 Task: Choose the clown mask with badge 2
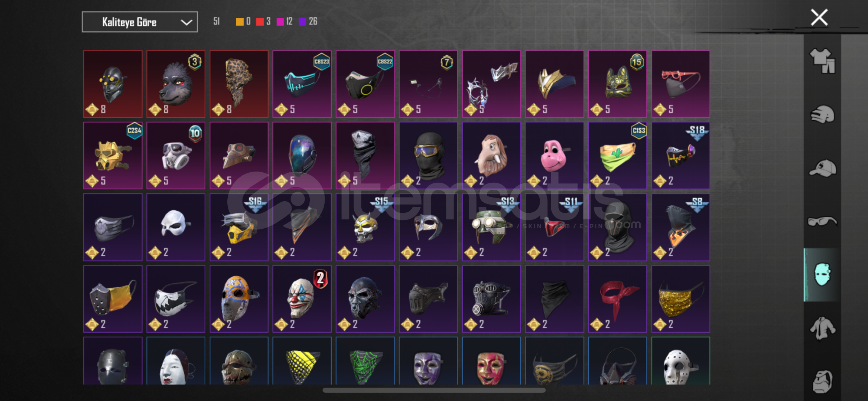pyautogui.click(x=302, y=299)
